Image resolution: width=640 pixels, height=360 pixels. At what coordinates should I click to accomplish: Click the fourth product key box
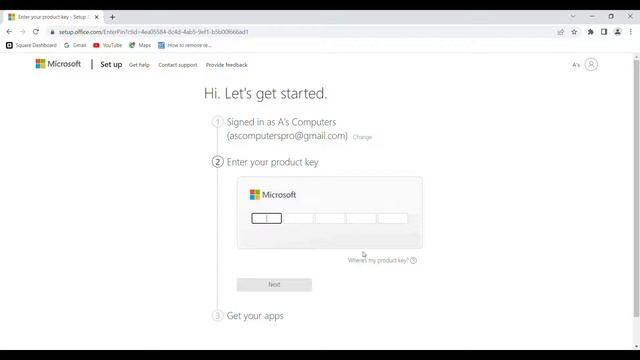(362, 218)
